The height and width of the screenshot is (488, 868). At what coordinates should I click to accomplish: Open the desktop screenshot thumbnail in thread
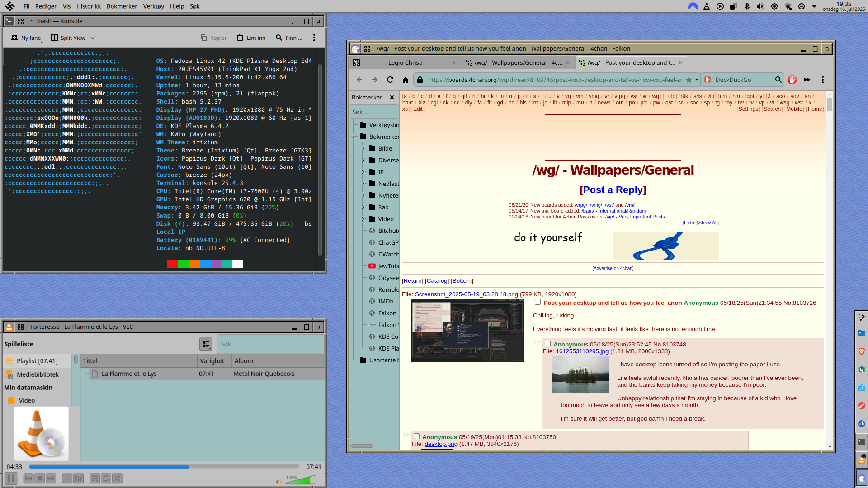pyautogui.click(x=467, y=331)
